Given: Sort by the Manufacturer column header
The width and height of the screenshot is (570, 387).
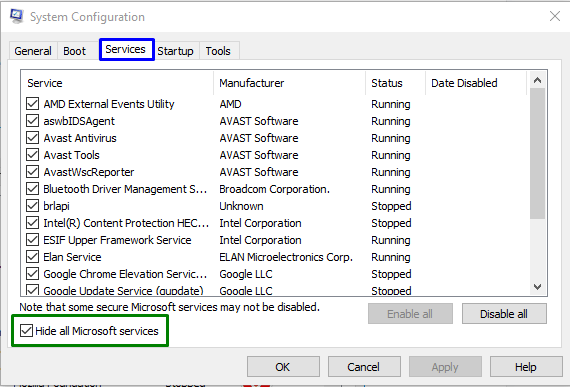Looking at the screenshot, I should pos(289,83).
